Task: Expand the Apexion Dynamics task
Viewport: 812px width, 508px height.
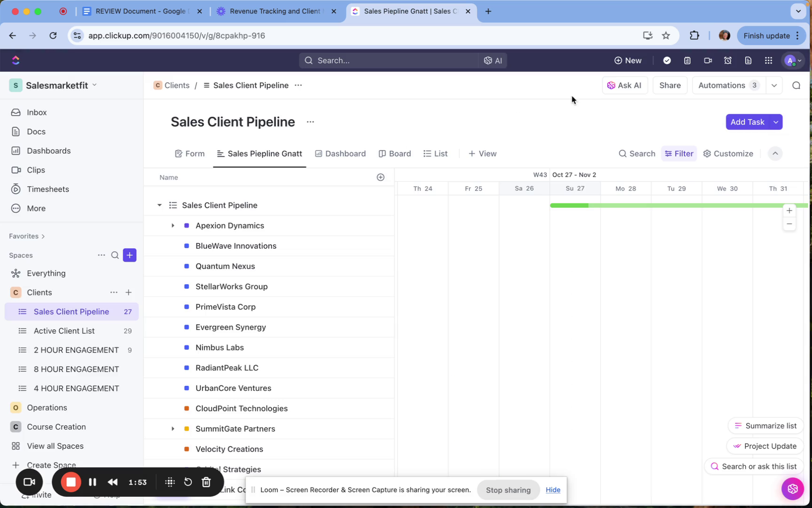Action: pos(173,226)
